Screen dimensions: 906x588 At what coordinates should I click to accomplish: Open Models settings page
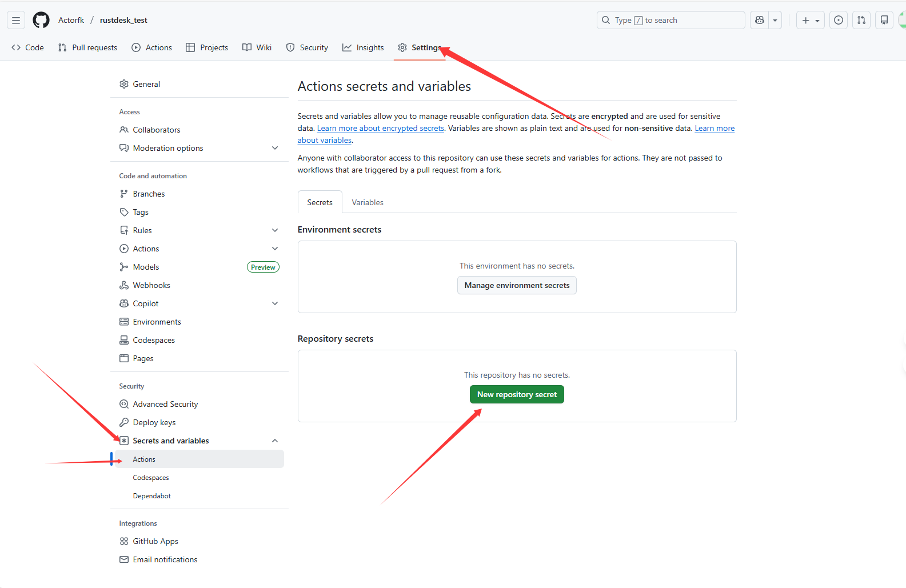click(146, 267)
